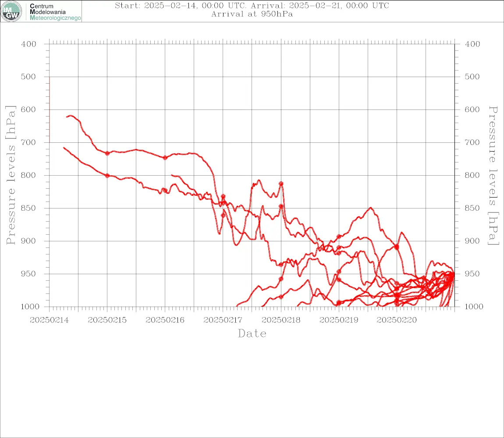The height and width of the screenshot is (438, 504).
Task: Click the right axis 1000 pressure label
Action: pyautogui.click(x=474, y=307)
